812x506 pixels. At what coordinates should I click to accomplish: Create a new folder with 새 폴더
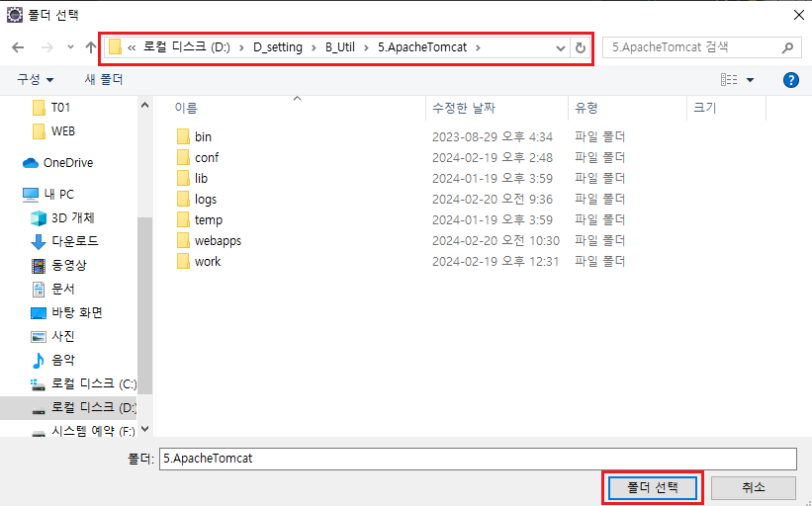coord(104,80)
